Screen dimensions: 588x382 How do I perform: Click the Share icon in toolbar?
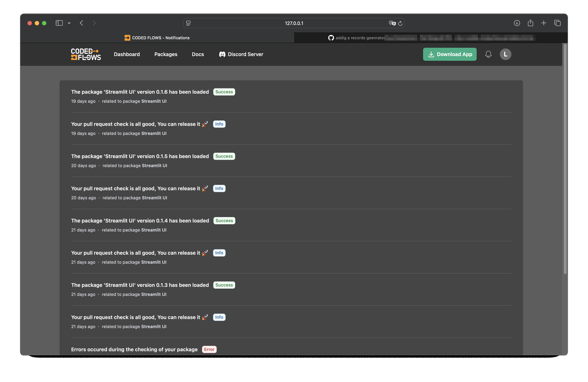pyautogui.click(x=530, y=23)
